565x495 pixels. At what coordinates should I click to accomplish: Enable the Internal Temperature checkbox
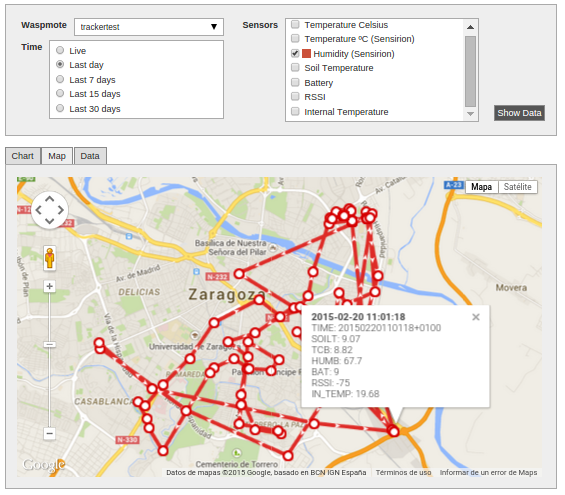pyautogui.click(x=295, y=111)
